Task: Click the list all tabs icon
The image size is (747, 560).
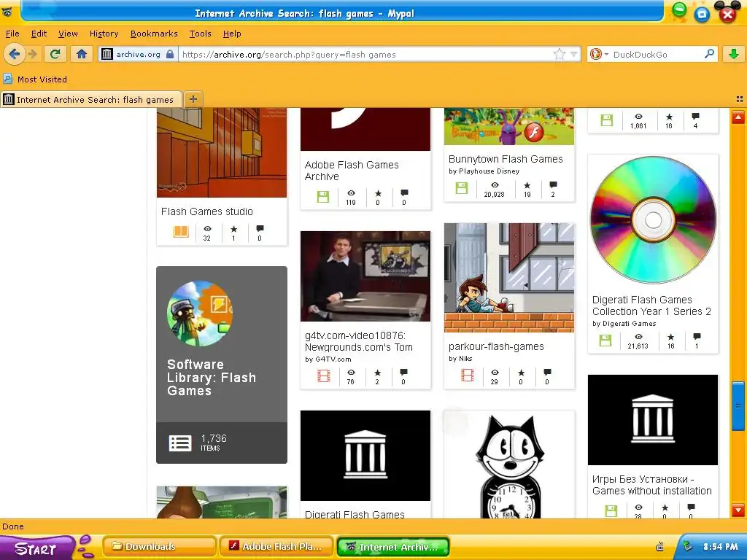Action: [740, 99]
